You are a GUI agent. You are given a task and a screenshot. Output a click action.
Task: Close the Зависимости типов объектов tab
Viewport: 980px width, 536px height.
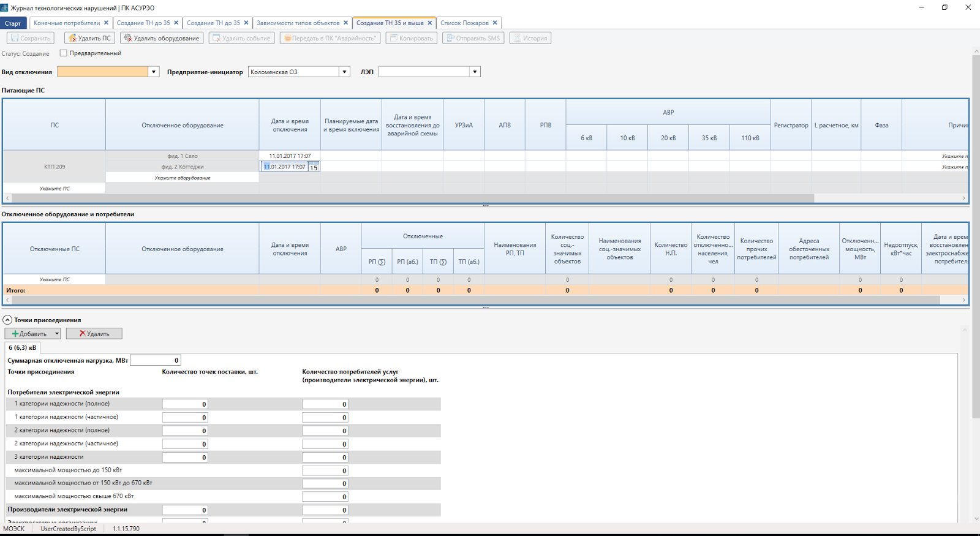pos(345,23)
